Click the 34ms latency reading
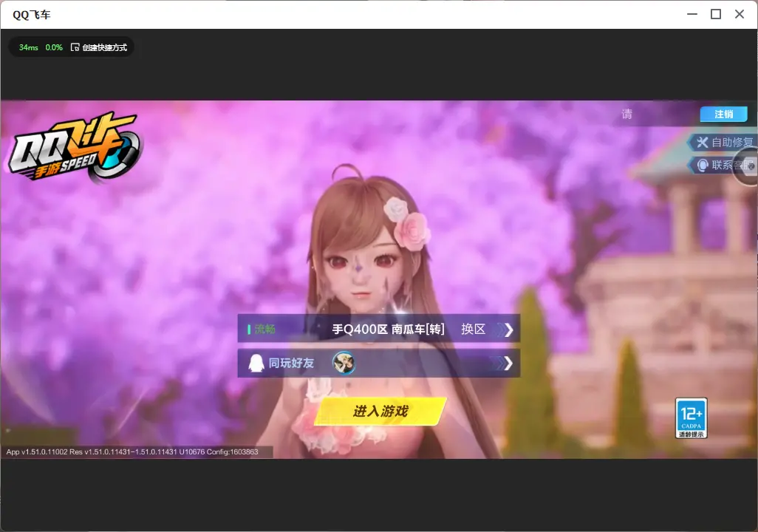Viewport: 758px width, 532px height. 29,47
